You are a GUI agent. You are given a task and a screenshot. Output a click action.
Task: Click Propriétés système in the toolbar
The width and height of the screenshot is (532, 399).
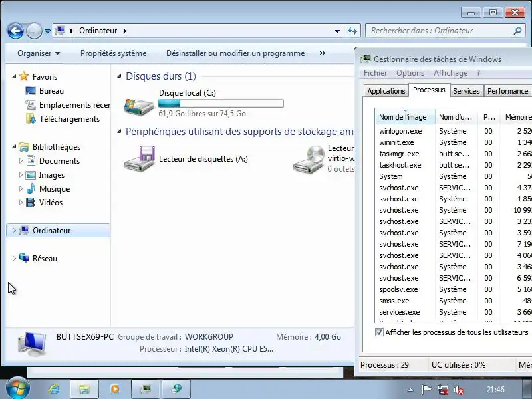113,53
